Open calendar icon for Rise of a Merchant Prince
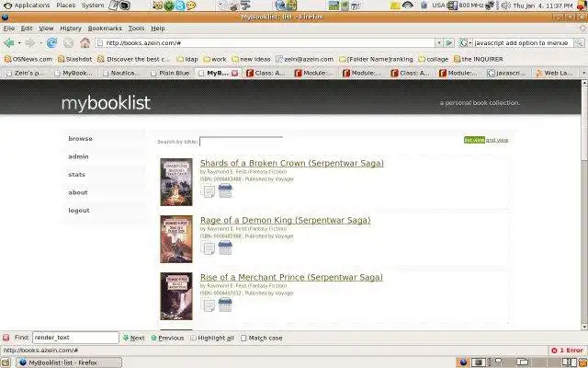 tap(225, 305)
